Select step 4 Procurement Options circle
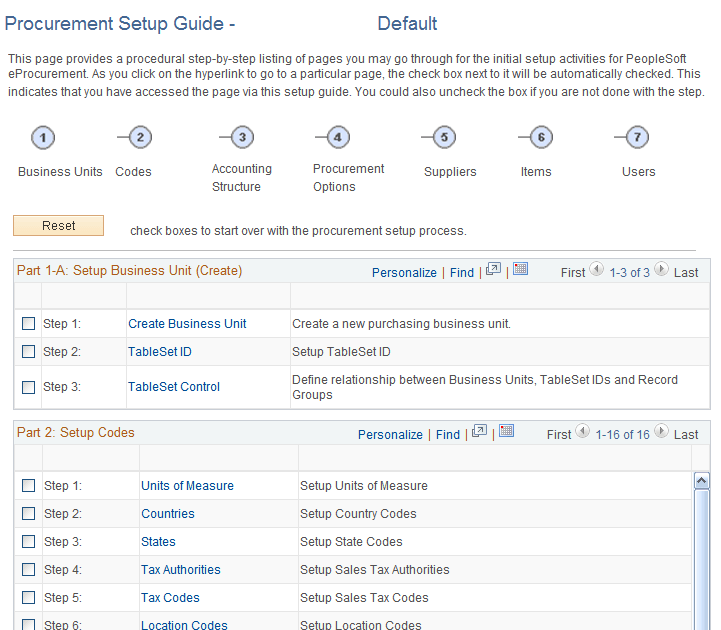This screenshot has width=721, height=630. (338, 137)
